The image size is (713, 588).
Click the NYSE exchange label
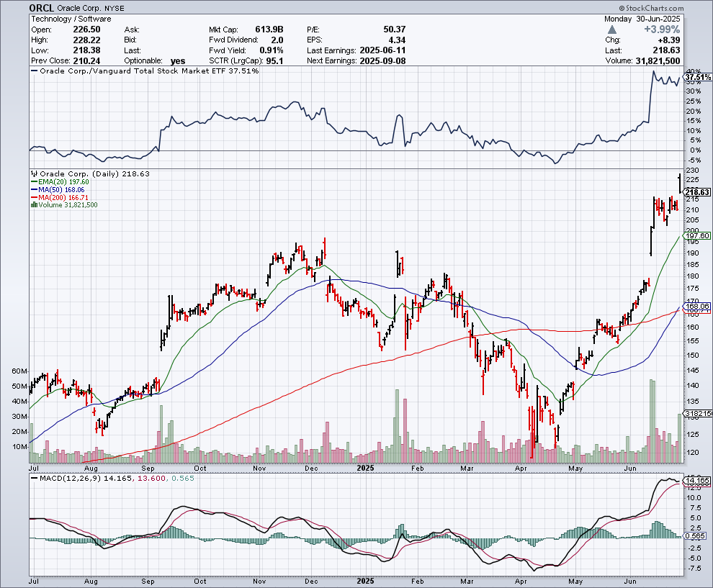pyautogui.click(x=113, y=8)
